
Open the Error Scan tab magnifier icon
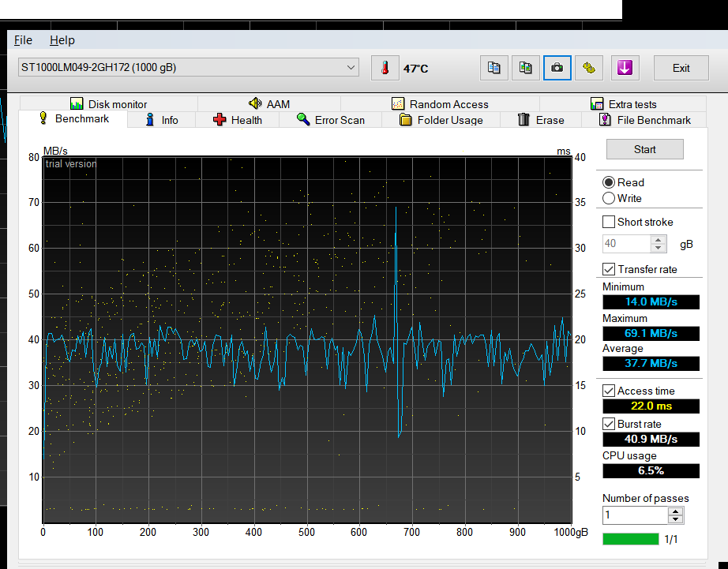(x=330, y=120)
